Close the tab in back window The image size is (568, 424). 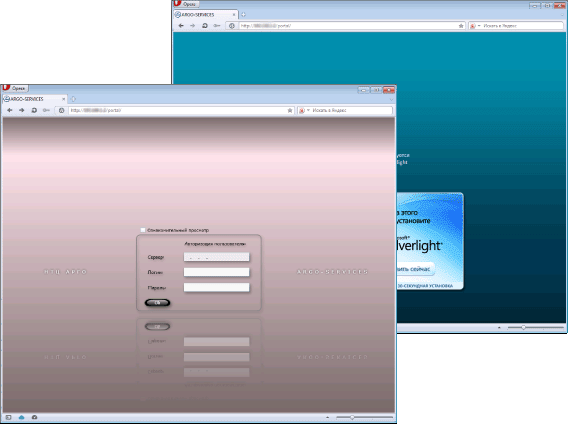point(234,15)
